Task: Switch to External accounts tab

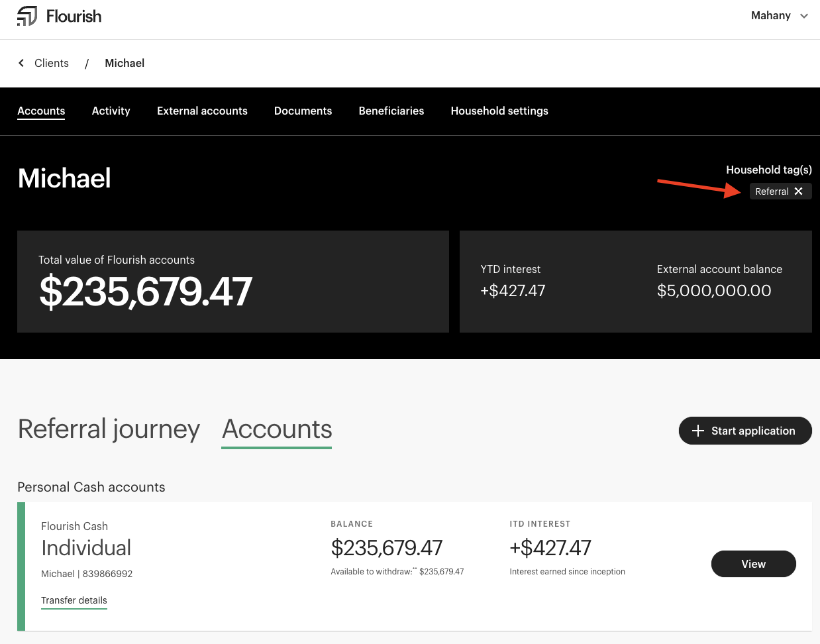Action: (202, 111)
